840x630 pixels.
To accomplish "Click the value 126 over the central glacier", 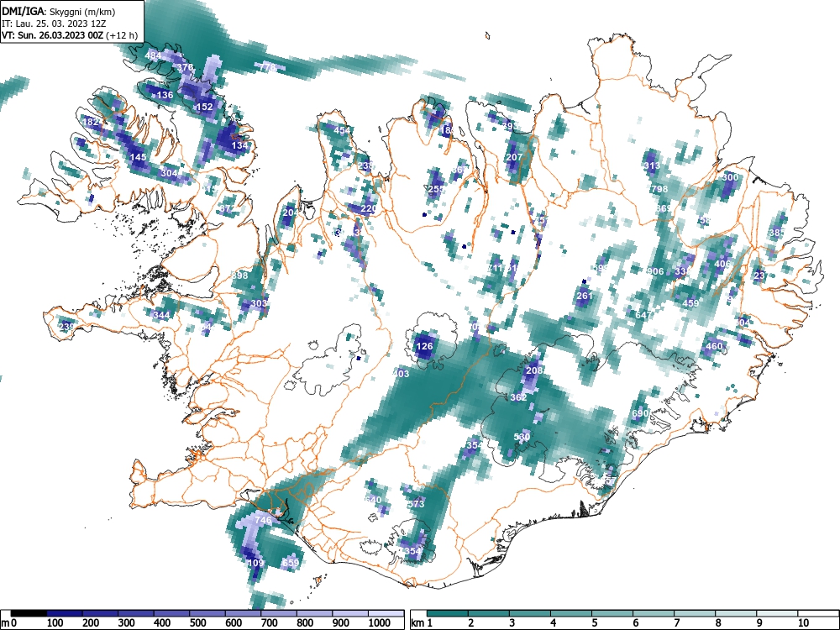I will (424, 346).
